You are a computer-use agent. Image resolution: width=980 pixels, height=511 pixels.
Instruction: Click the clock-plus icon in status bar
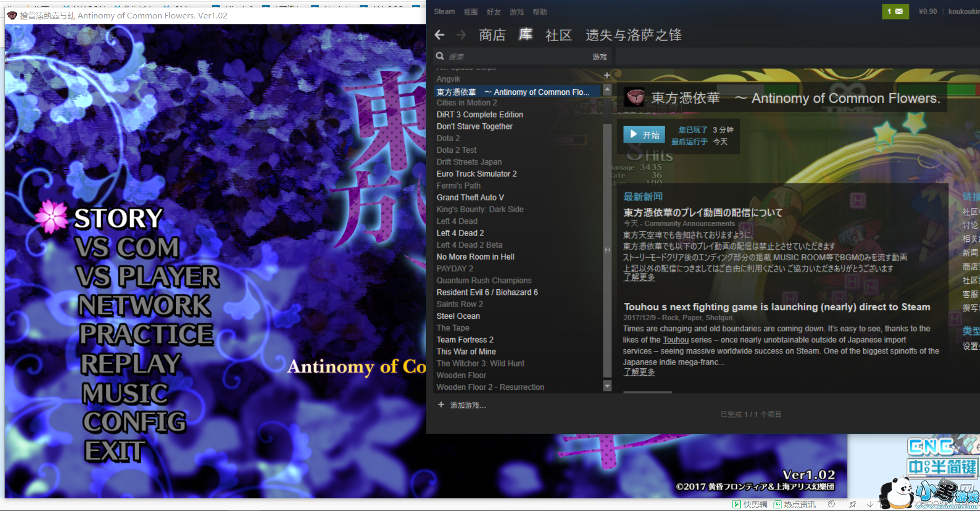coord(831,504)
